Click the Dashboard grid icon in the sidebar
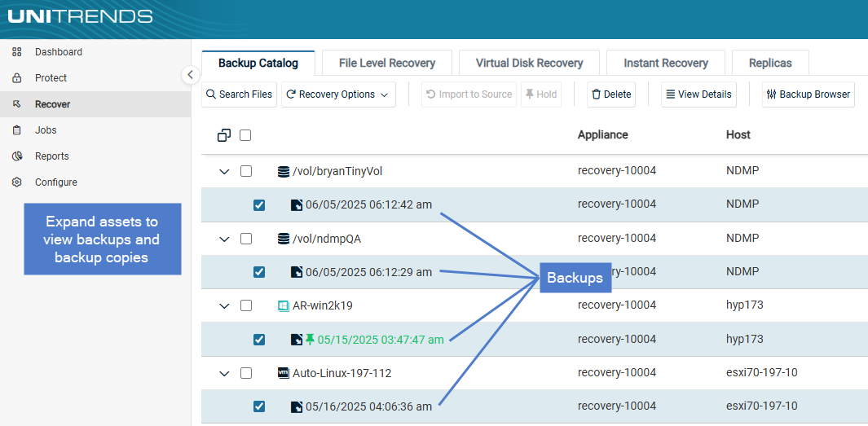The height and width of the screenshot is (426, 868). [16, 52]
